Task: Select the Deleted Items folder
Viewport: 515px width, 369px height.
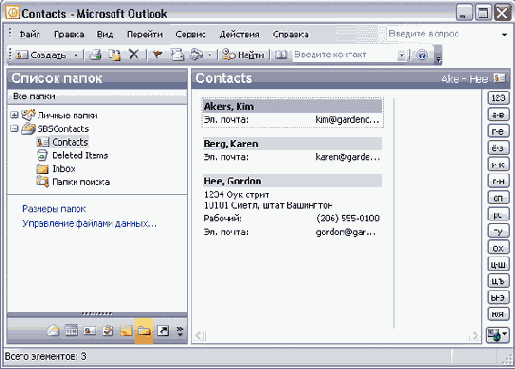Action: pyautogui.click(x=80, y=155)
